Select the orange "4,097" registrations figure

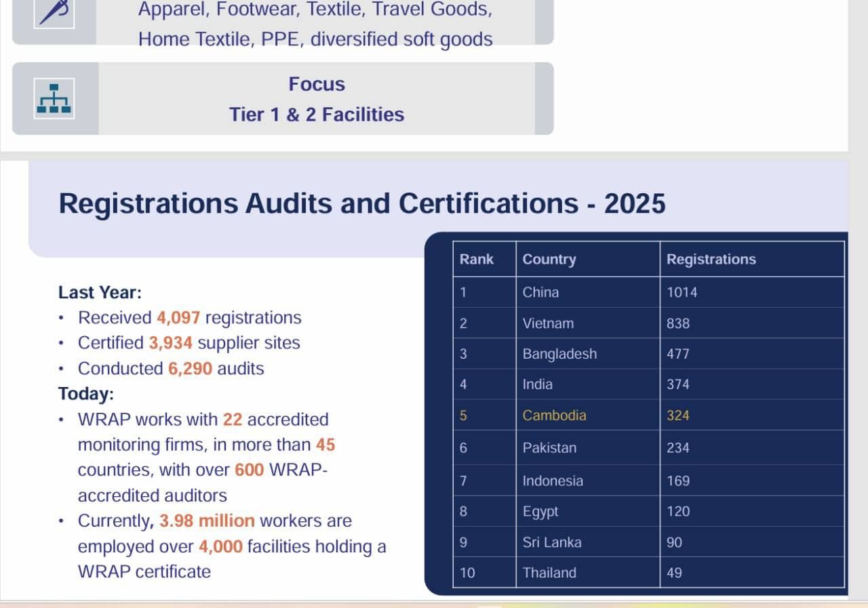click(178, 318)
